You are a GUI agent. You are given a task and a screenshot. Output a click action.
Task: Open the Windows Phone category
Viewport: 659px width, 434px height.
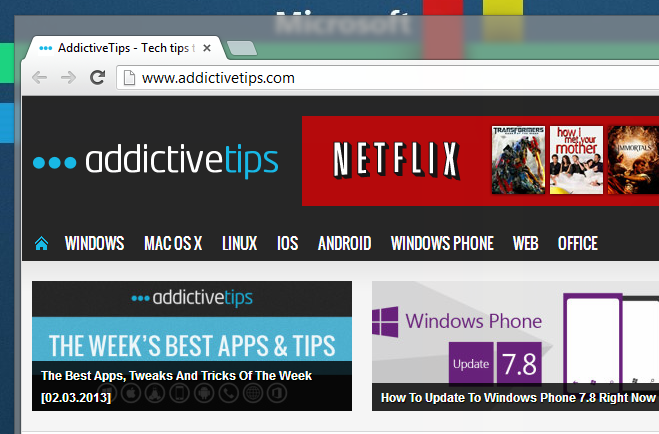442,243
